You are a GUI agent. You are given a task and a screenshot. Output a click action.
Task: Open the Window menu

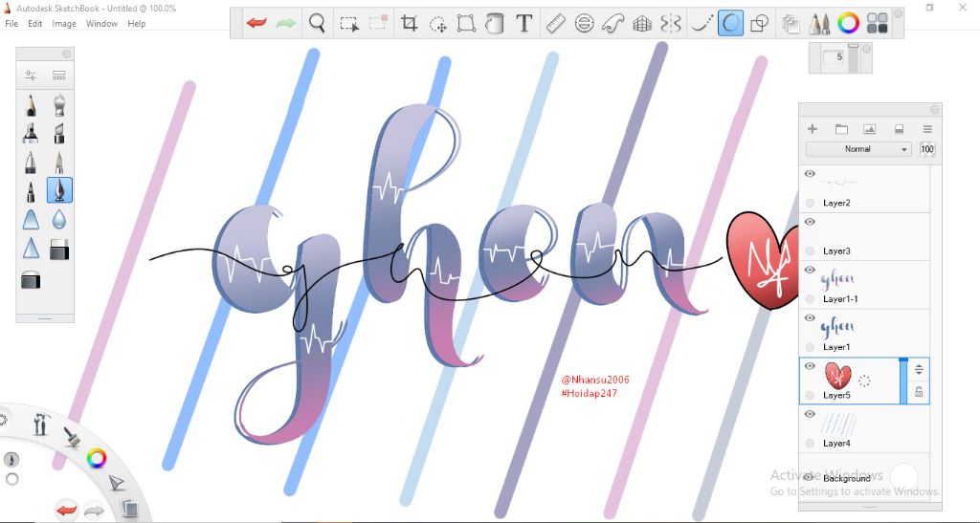101,24
